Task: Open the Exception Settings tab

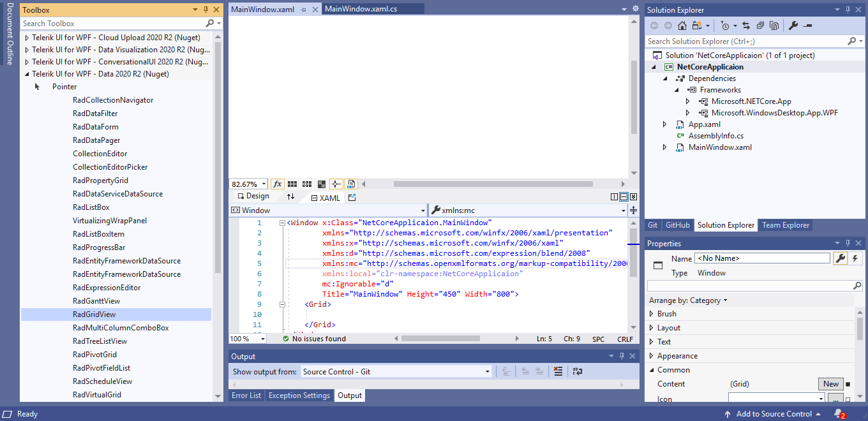Action: (299, 395)
